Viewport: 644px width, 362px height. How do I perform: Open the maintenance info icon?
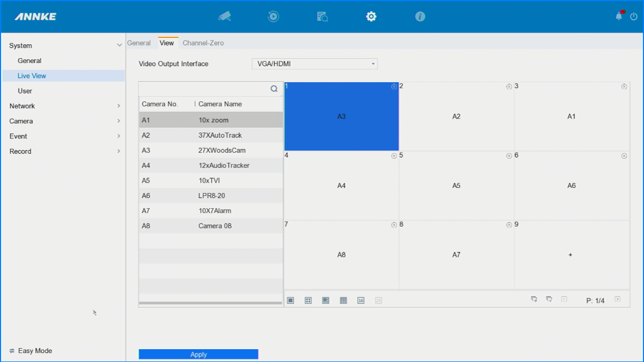[x=420, y=17]
